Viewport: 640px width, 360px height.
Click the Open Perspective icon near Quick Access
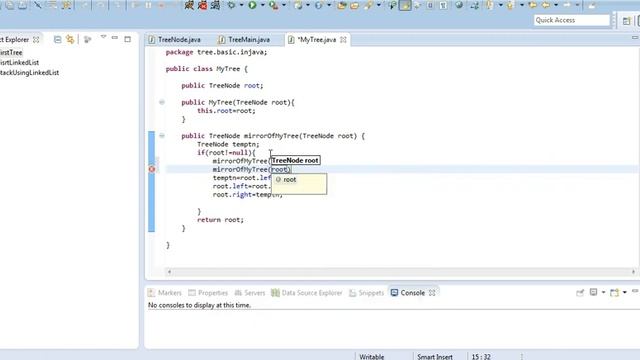627,21
